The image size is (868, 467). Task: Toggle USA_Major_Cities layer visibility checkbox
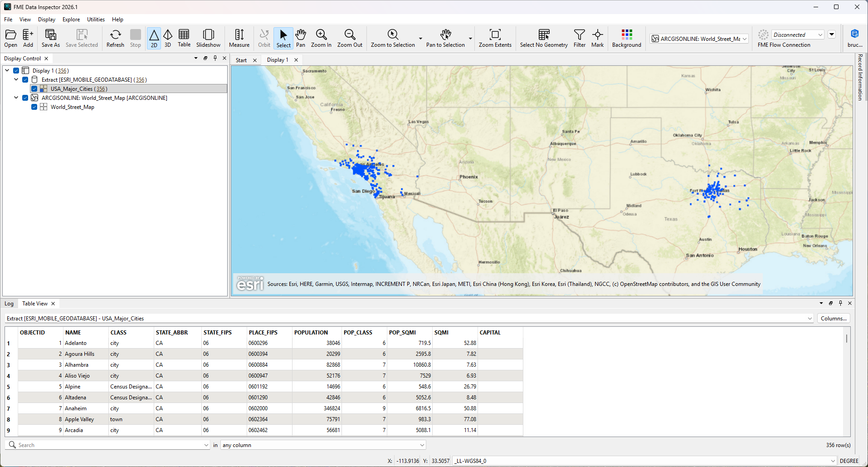pyautogui.click(x=34, y=88)
